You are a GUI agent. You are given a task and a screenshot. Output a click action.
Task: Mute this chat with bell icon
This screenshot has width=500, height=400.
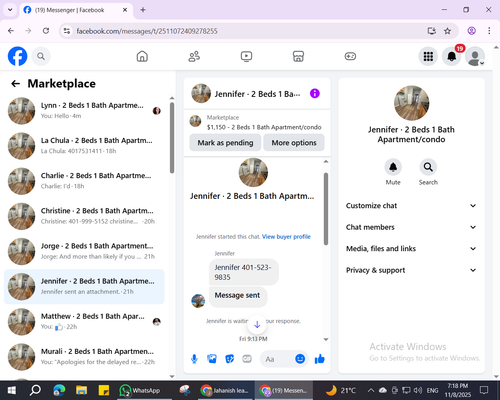[393, 167]
